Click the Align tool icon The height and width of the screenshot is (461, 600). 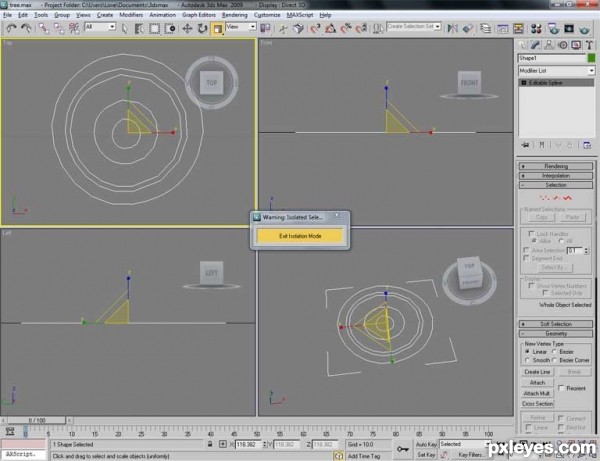(468, 29)
